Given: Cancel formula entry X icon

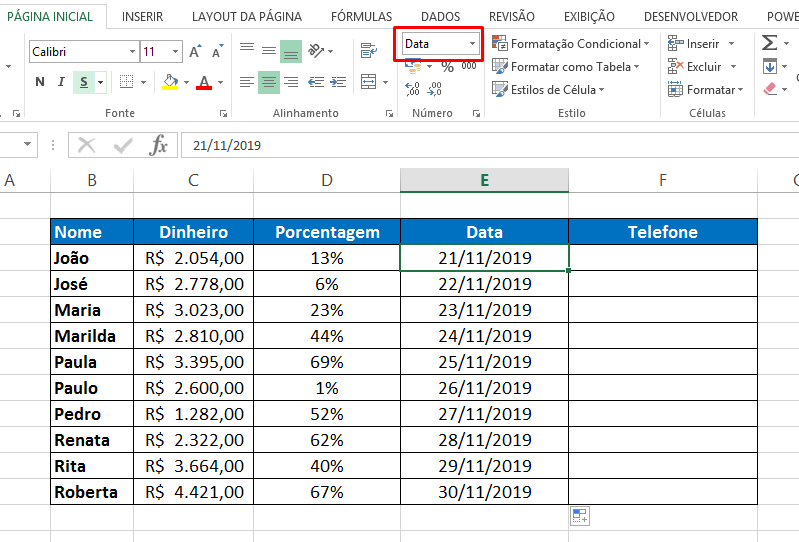Looking at the screenshot, I should pos(86,145).
